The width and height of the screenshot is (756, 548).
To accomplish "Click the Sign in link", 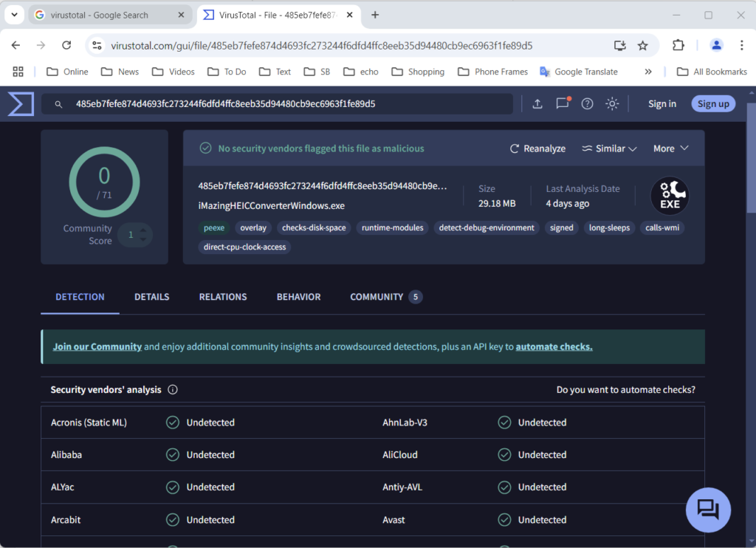I will (x=662, y=103).
